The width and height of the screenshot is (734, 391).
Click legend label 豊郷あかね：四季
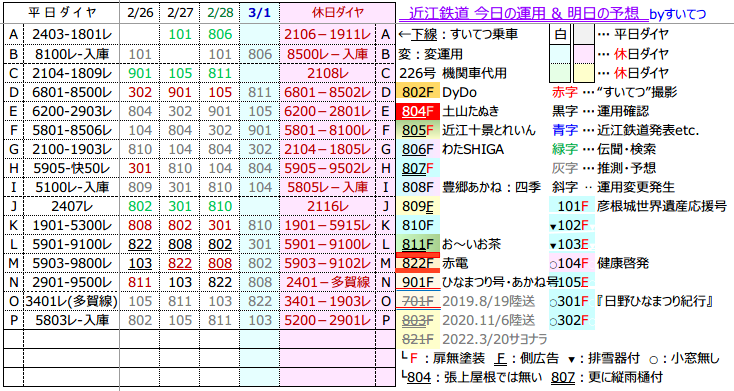[492, 187]
